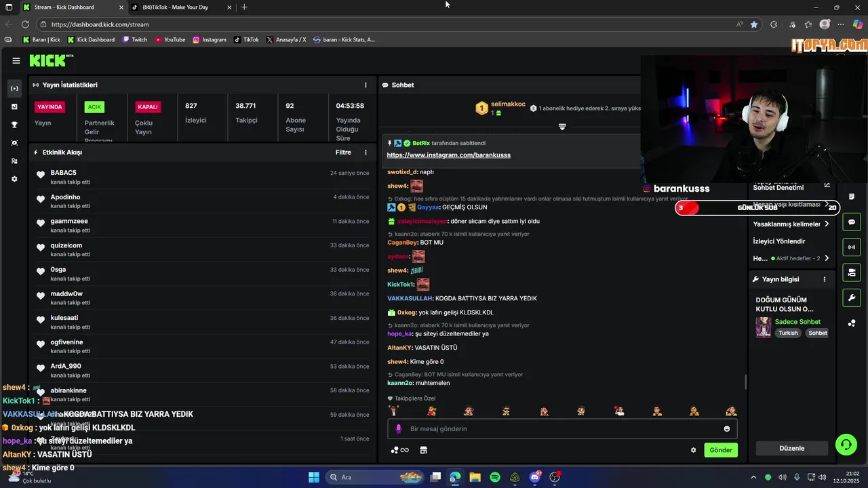Open the green headset support button

[x=846, y=445]
